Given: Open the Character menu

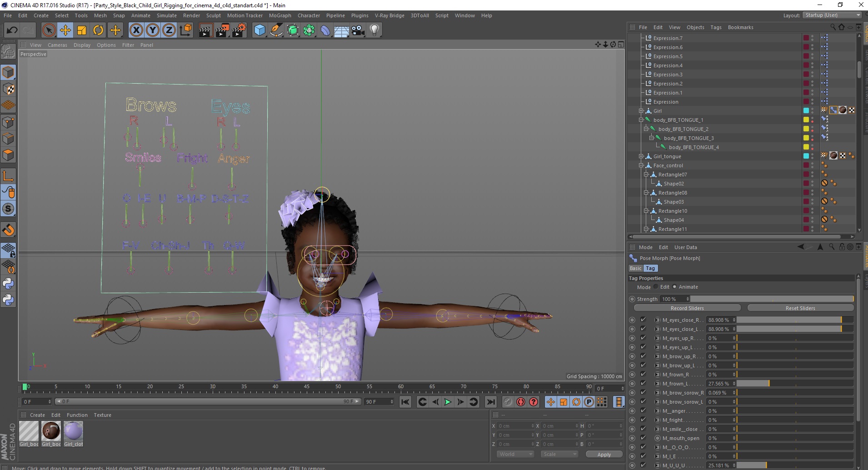Looking at the screenshot, I should point(309,15).
